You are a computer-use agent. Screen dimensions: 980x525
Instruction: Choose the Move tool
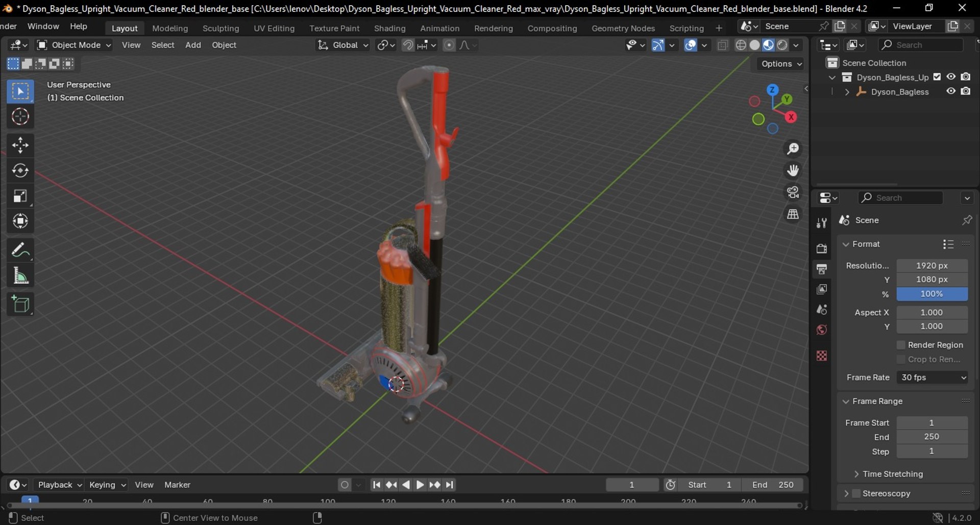pyautogui.click(x=20, y=146)
